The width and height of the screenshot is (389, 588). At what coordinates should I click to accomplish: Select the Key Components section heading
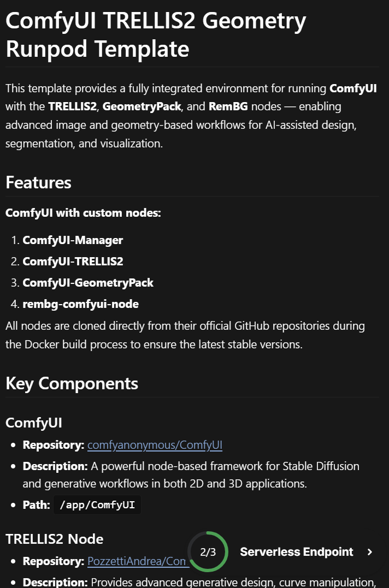(x=72, y=383)
